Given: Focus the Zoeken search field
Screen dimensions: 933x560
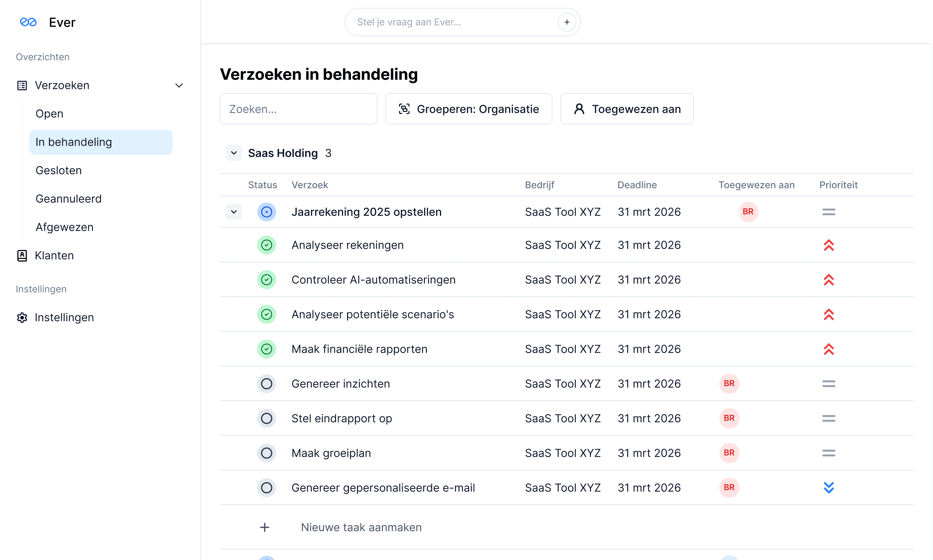Looking at the screenshot, I should (x=298, y=109).
